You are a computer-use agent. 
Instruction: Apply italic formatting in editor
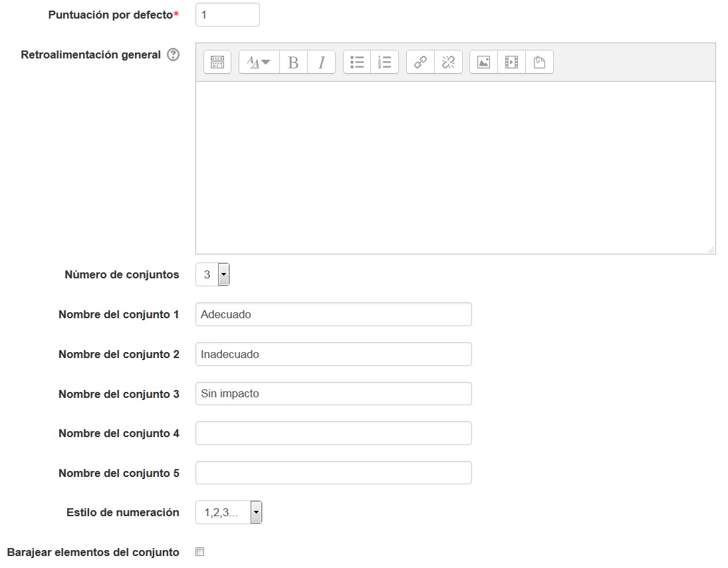click(322, 62)
